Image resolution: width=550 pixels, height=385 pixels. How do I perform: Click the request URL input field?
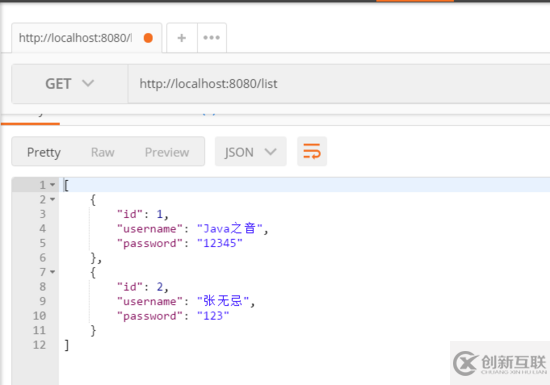click(x=339, y=84)
